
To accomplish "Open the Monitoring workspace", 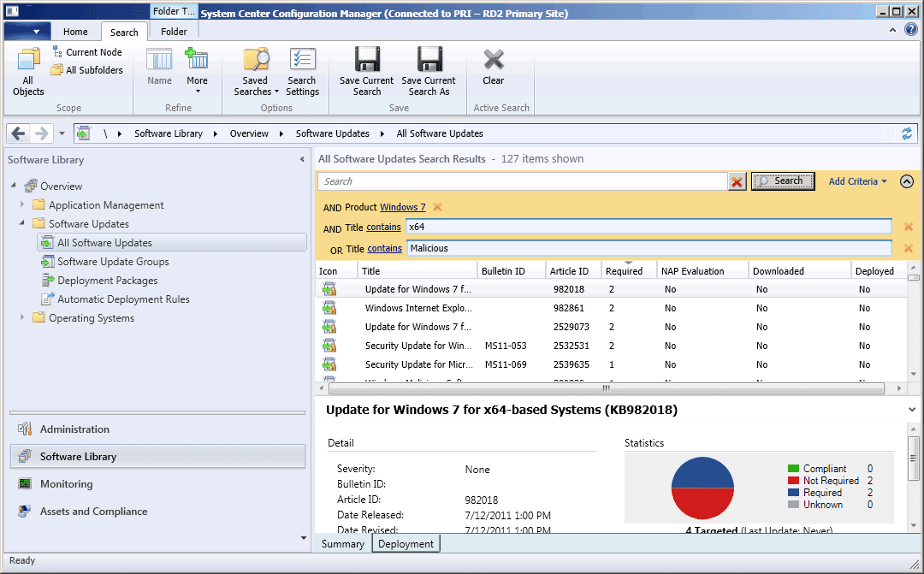I will (157, 484).
